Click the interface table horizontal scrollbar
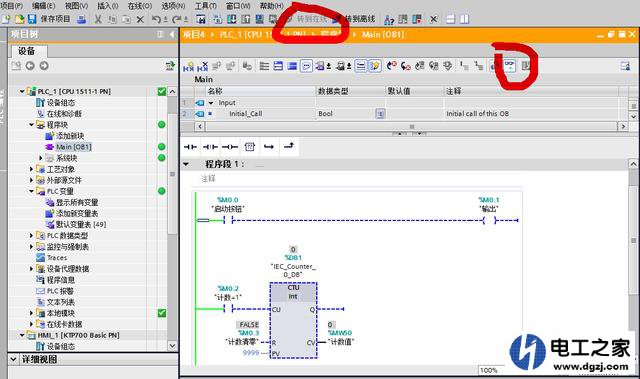This screenshot has height=379, width=640. point(411,126)
